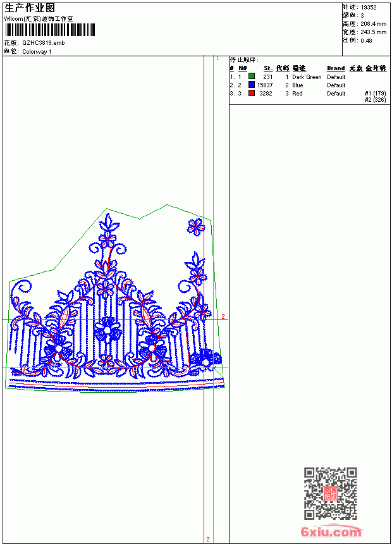This screenshot has width=392, height=544.
Task: Select the Dark Green stop row text
Action: [307, 77]
